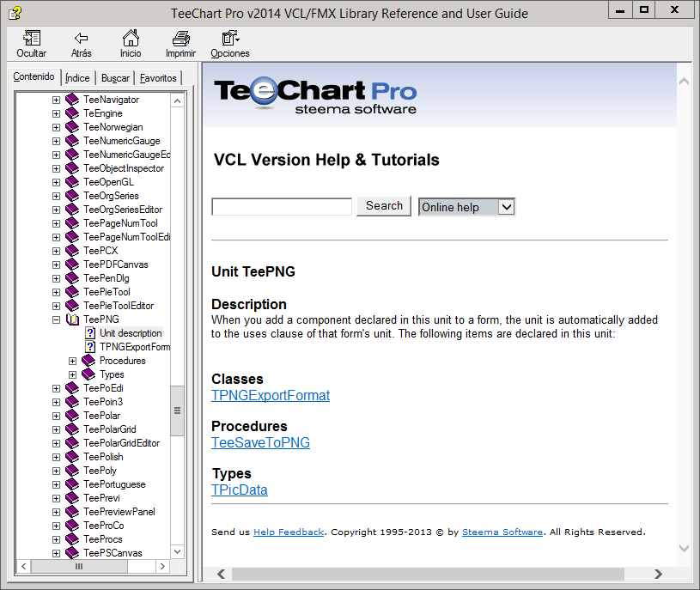Expand the TeePDFCanvas tree node

coord(56,265)
